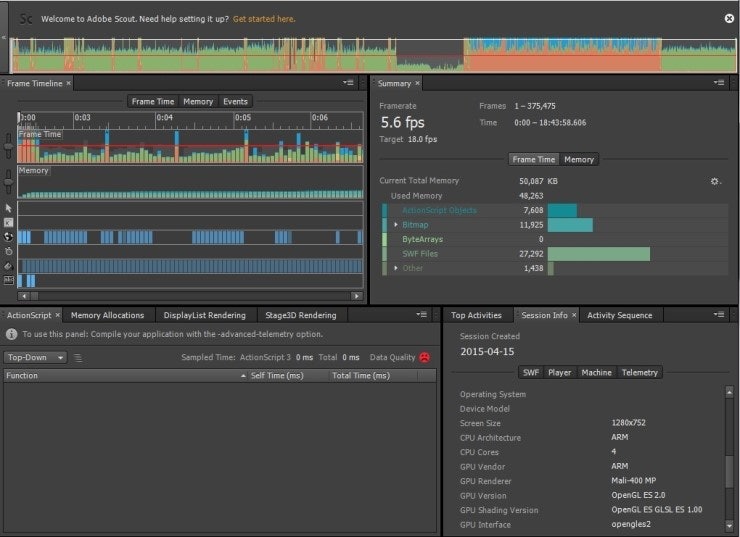
Task: Toggle the Events view in Frame Timeline
Action: point(235,101)
